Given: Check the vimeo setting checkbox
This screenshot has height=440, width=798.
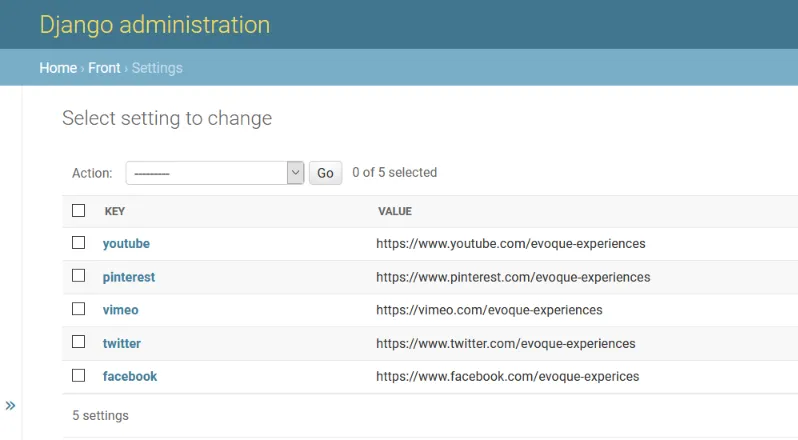Looking at the screenshot, I should [x=79, y=309].
